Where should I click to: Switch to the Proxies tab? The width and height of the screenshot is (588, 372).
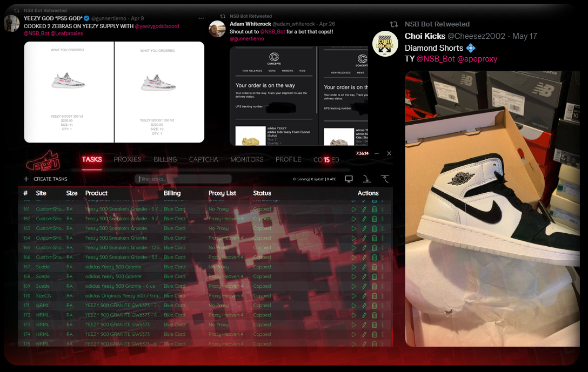coord(128,159)
